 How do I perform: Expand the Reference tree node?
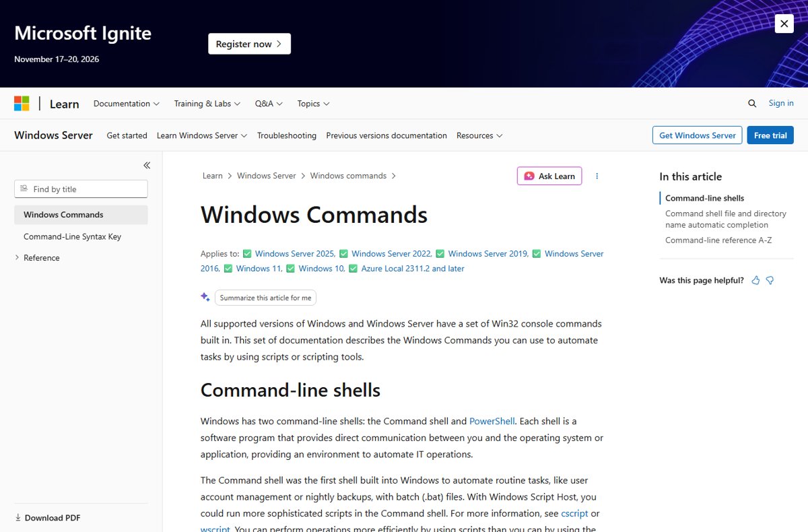[17, 258]
